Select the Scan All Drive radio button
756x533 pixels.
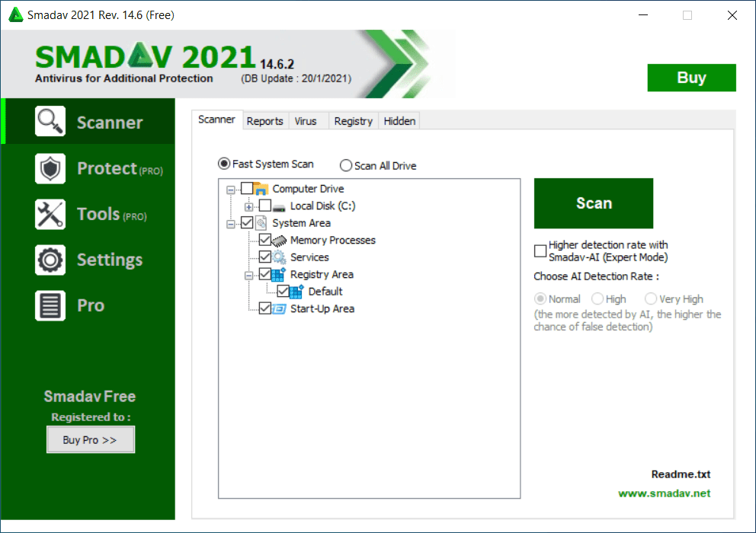pyautogui.click(x=346, y=166)
